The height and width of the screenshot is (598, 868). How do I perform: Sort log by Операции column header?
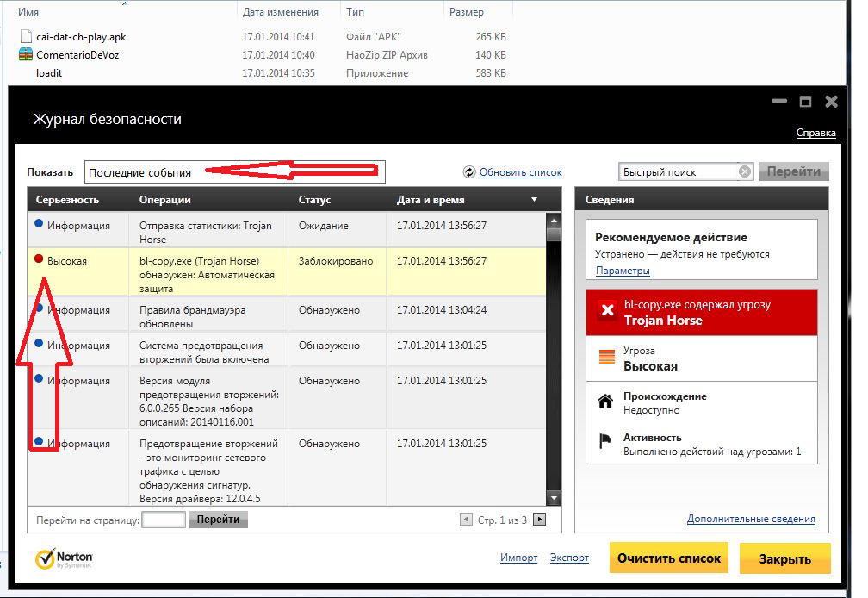[x=165, y=200]
